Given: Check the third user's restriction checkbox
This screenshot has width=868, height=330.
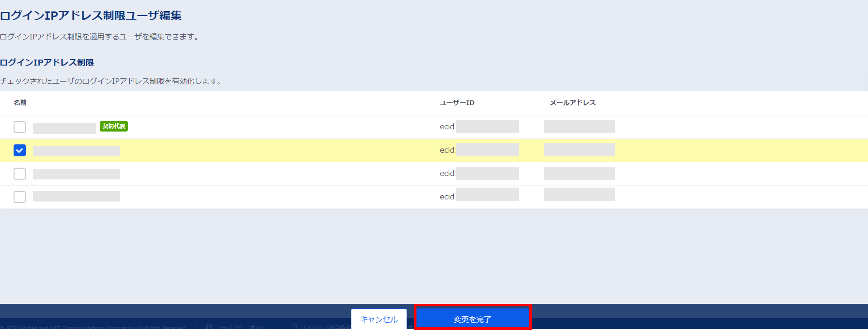Looking at the screenshot, I should coord(19,173).
